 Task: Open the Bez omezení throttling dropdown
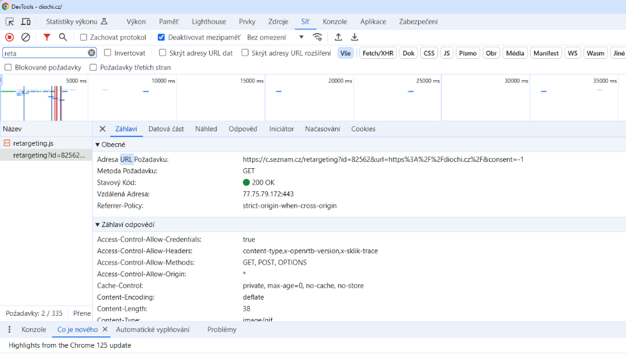pos(275,38)
